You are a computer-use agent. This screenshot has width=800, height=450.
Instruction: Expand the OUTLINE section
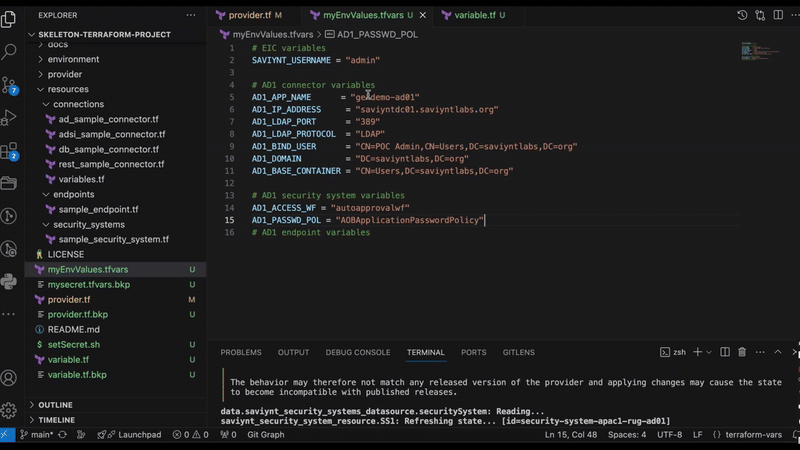click(55, 405)
